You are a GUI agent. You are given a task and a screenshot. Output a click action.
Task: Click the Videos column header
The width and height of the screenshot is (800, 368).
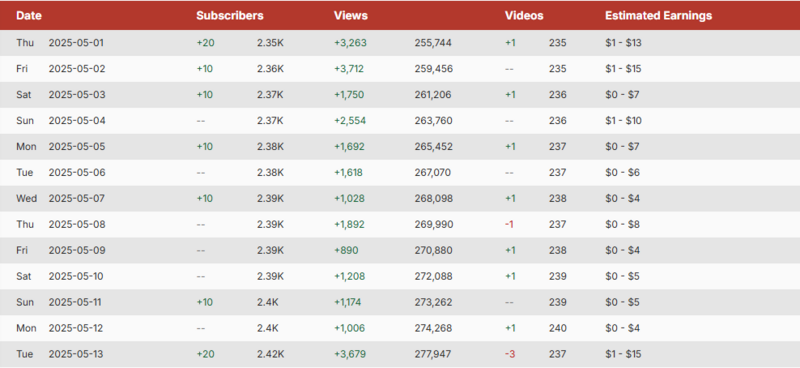click(524, 15)
